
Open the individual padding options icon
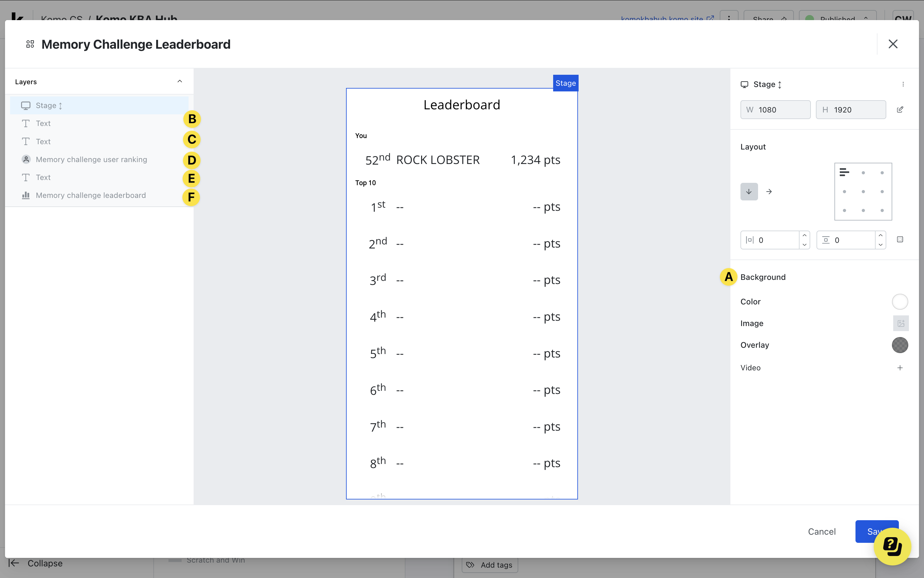click(x=900, y=240)
